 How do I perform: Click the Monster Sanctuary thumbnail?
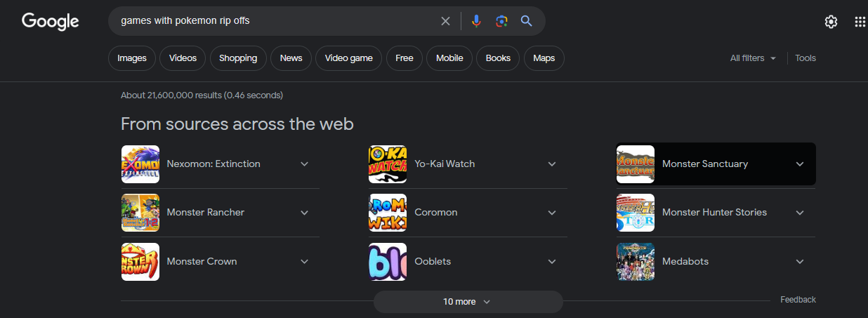pos(636,164)
